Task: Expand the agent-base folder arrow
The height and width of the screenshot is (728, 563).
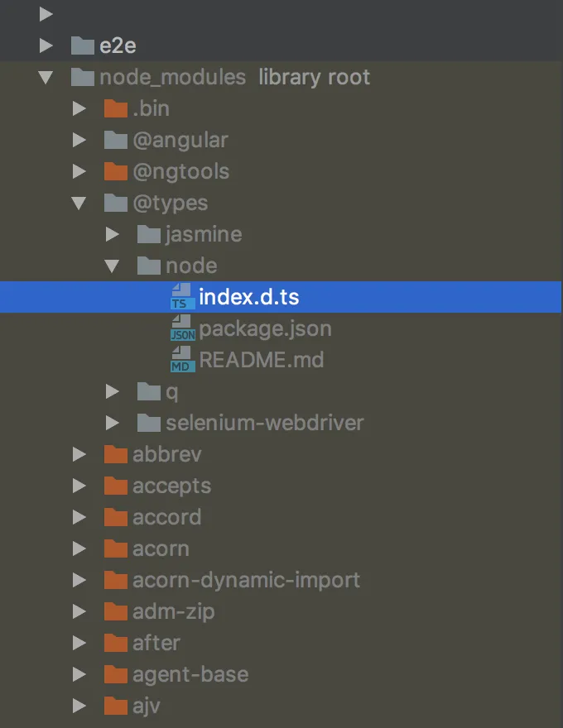Action: [x=79, y=674]
